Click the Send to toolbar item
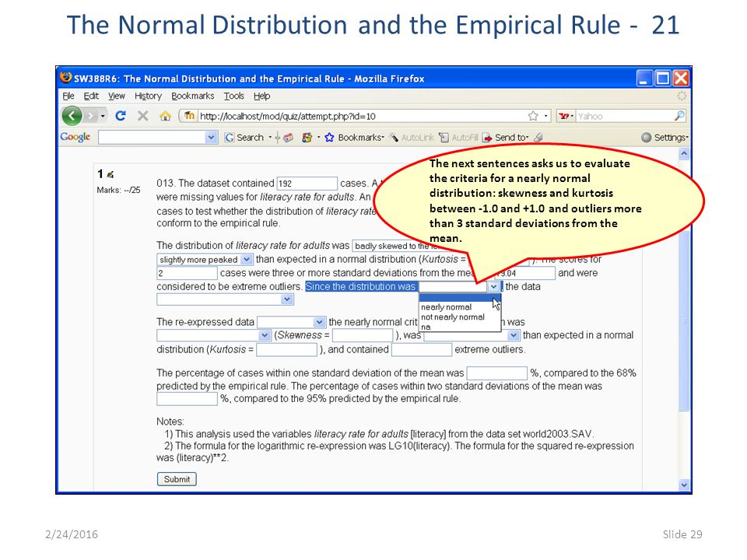Image resolution: width=747 pixels, height=560 pixels. coord(506,137)
